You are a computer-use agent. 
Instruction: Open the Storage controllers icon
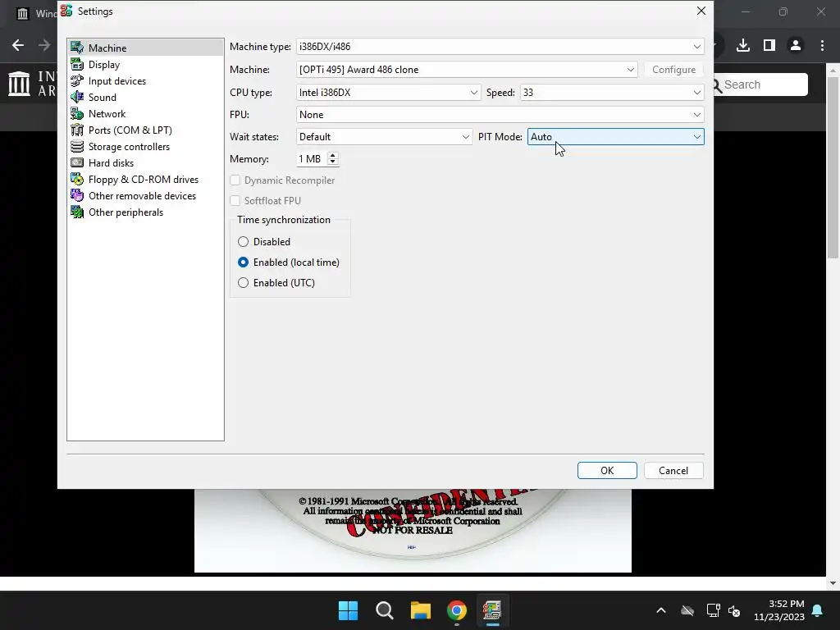tap(77, 146)
